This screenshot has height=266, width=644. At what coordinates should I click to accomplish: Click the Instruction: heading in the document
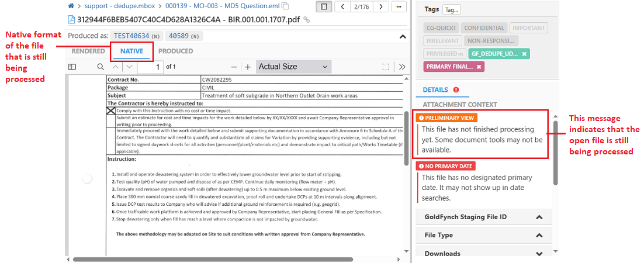[122, 158]
